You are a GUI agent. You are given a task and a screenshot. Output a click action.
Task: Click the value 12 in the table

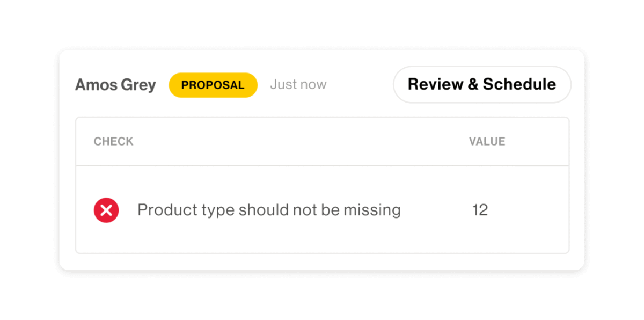tap(480, 210)
